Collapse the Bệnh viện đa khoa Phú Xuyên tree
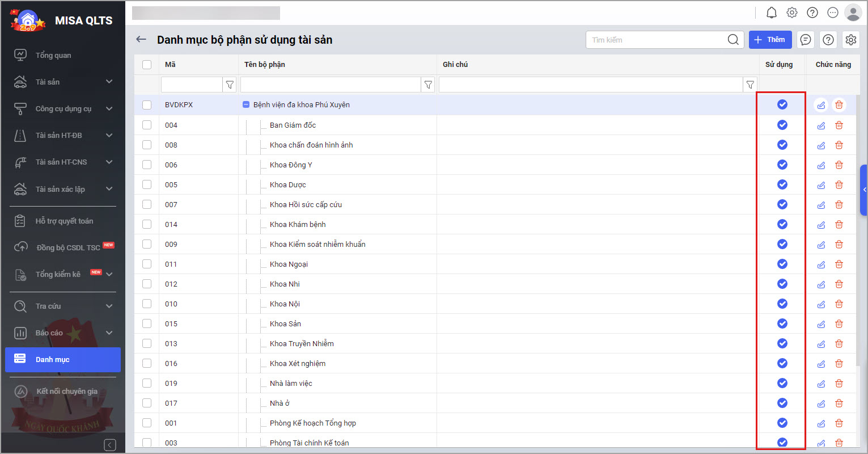The height and width of the screenshot is (454, 868). (246, 104)
